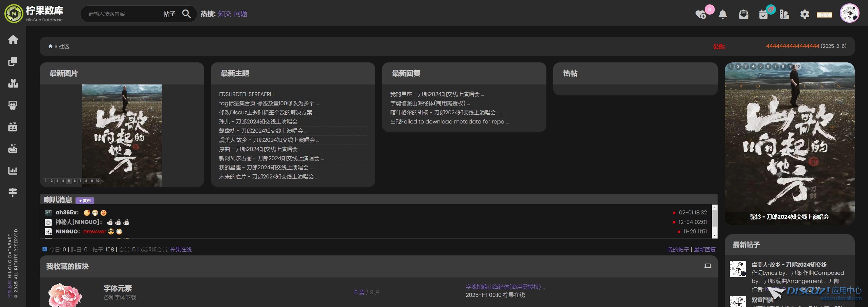Click the heart-plus favorites icon

pyautogui.click(x=701, y=14)
